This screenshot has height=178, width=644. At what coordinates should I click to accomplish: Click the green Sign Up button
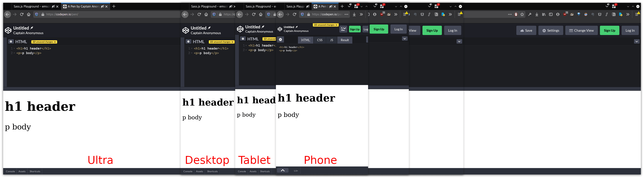click(x=610, y=30)
